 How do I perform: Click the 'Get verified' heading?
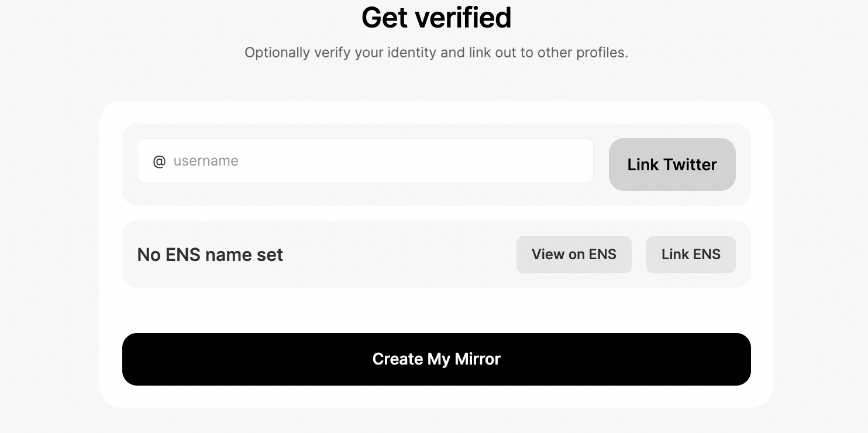pos(436,18)
